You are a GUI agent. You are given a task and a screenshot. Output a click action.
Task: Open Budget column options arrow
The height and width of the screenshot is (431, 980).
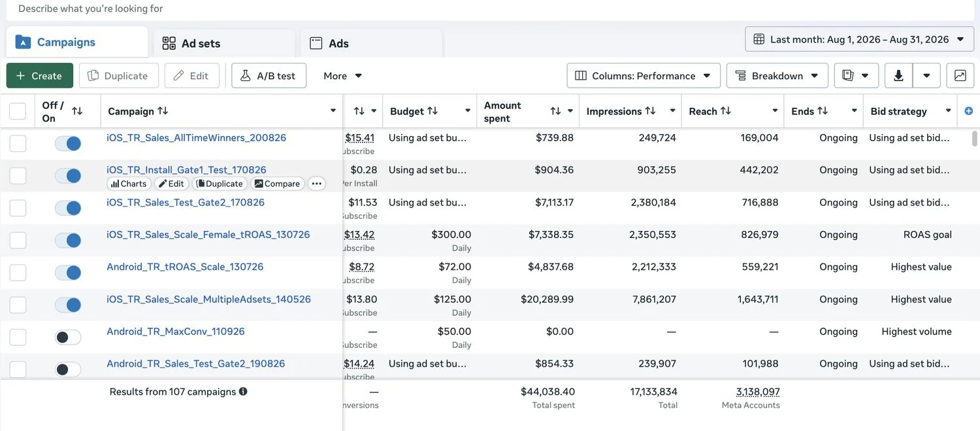pyautogui.click(x=468, y=111)
